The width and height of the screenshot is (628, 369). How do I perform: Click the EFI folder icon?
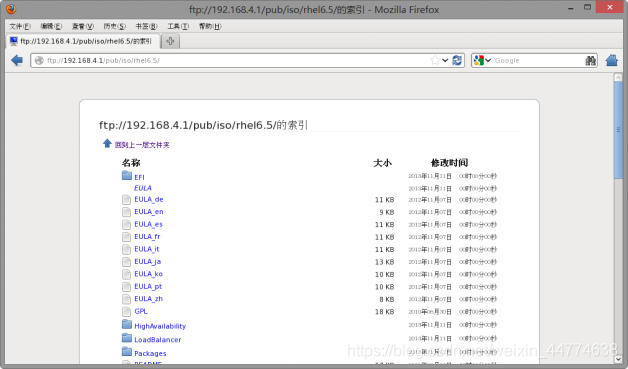(x=127, y=175)
